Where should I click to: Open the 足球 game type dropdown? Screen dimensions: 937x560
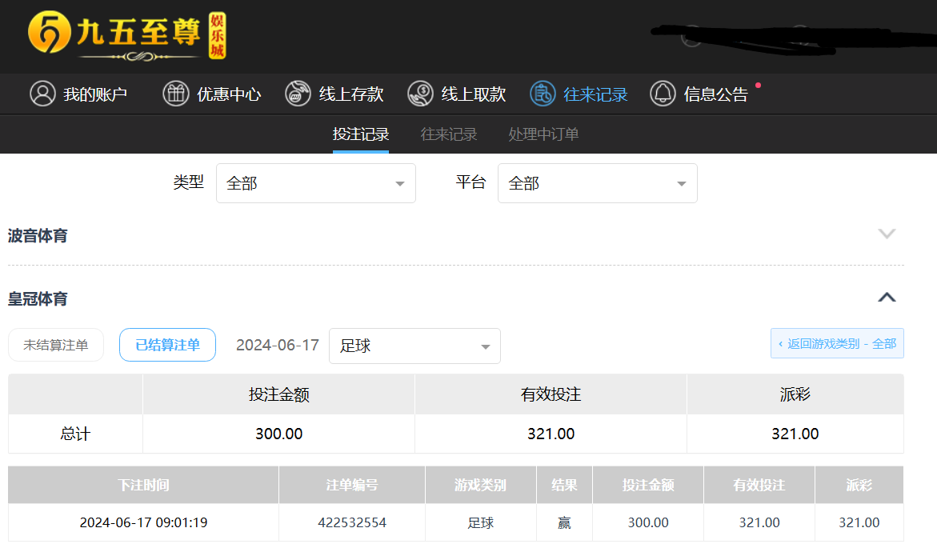coord(414,346)
